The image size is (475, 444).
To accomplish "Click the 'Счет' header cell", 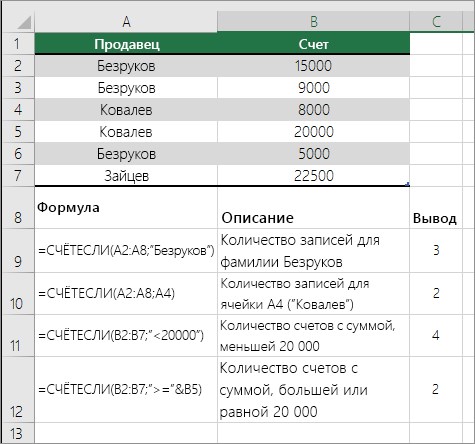I will [313, 44].
